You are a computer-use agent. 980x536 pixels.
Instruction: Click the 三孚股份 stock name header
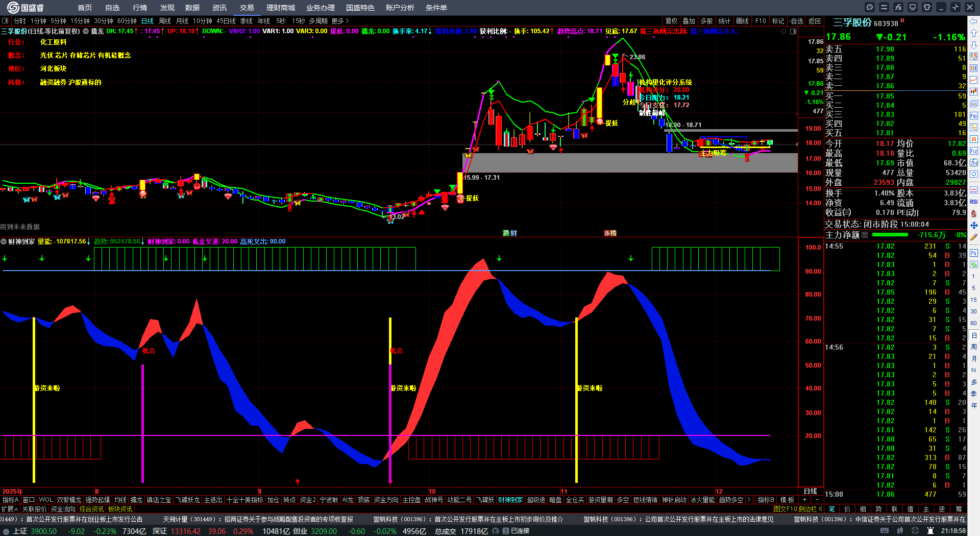852,22
